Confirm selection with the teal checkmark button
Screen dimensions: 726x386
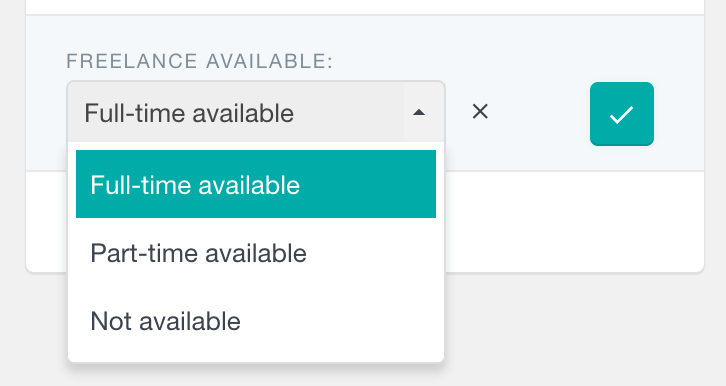[x=622, y=114]
